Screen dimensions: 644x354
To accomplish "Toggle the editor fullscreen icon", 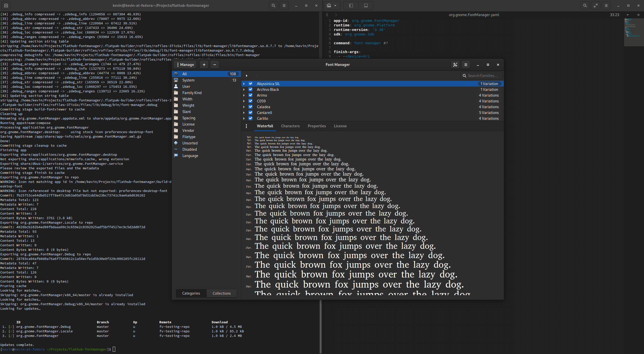I will click(x=596, y=5).
